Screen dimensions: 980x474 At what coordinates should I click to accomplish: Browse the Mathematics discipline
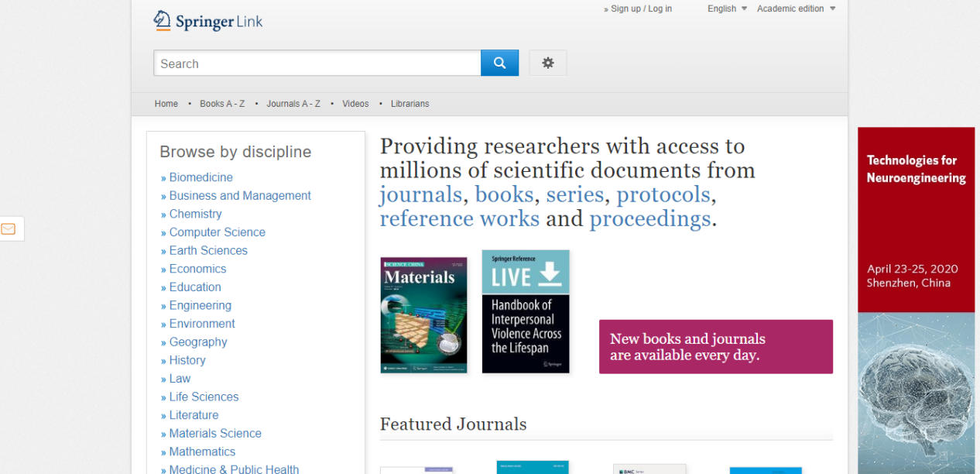click(x=202, y=452)
